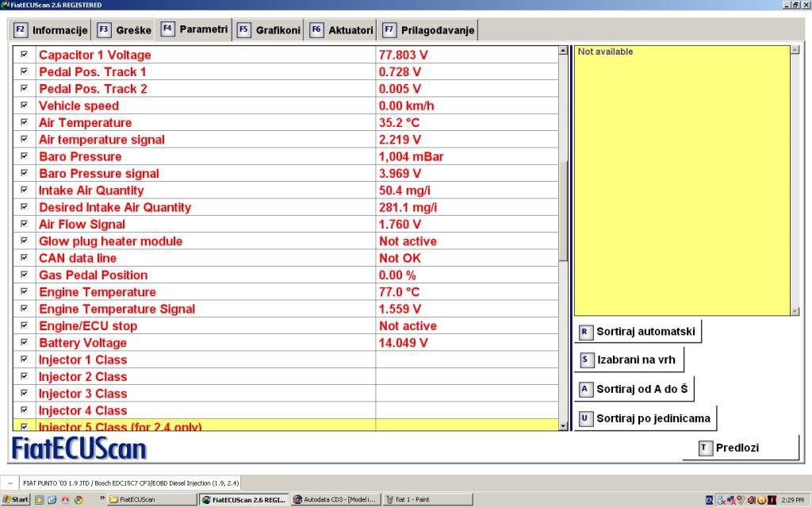The height and width of the screenshot is (508, 812).
Task: Click the FiatECUScan 2.6 taskbar button
Action: click(x=244, y=500)
